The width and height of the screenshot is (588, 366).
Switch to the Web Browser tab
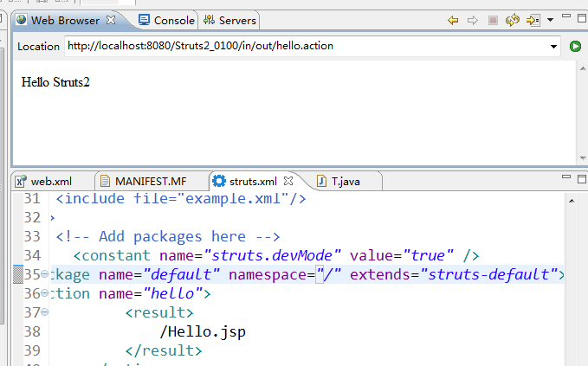click(65, 20)
